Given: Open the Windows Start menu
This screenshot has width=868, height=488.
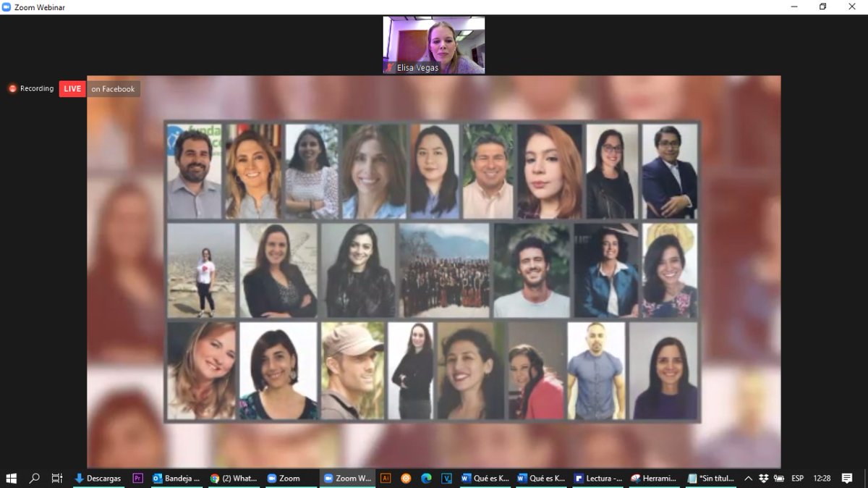Looking at the screenshot, I should pyautogui.click(x=12, y=478).
